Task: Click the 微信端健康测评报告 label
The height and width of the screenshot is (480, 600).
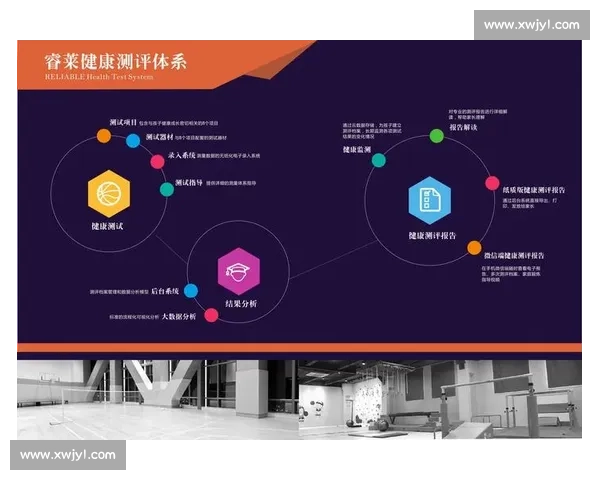Action: coord(514,255)
